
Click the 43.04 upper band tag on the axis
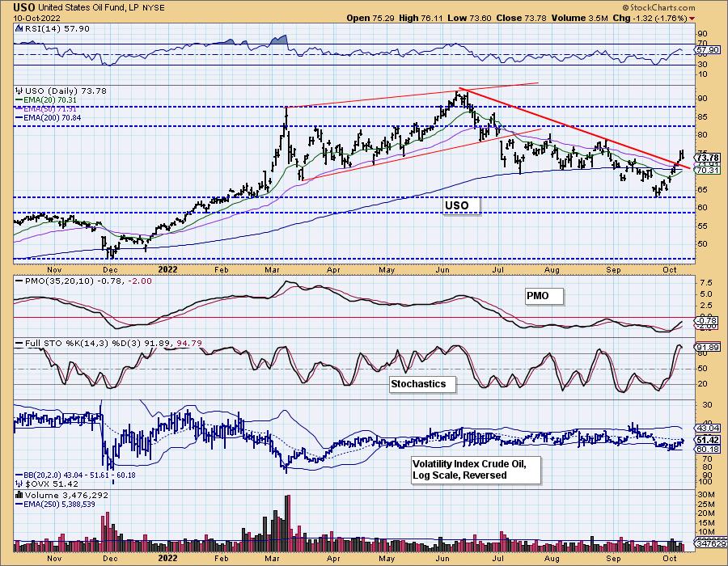coord(709,429)
